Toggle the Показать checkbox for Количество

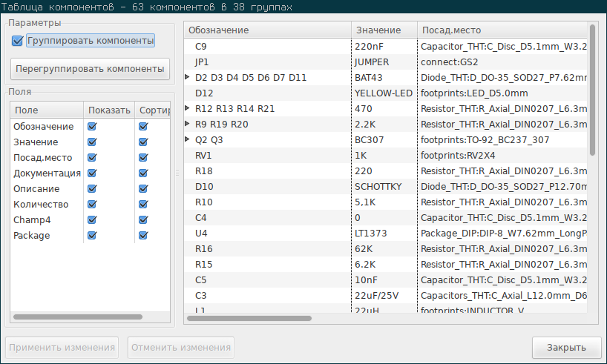click(x=92, y=205)
